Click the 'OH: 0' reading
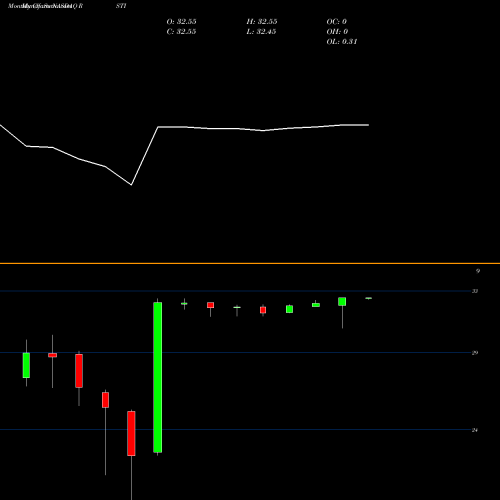This screenshot has width=500, height=500. point(337,32)
